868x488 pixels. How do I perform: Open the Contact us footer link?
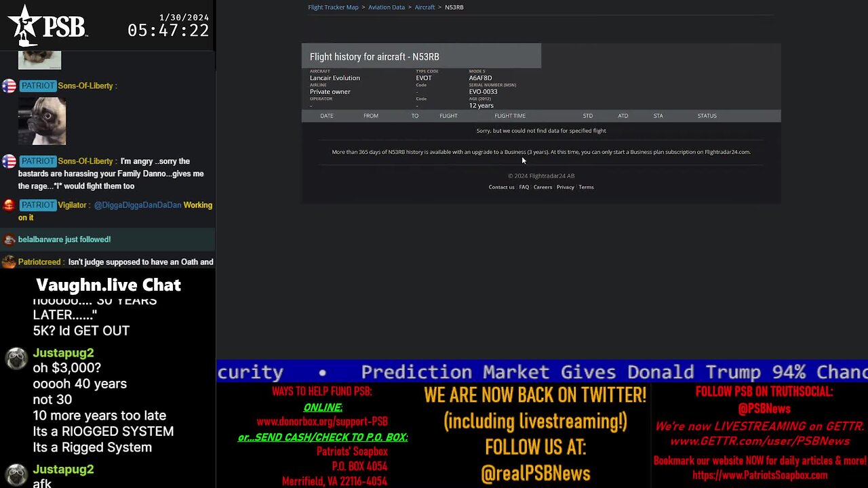[x=501, y=187]
